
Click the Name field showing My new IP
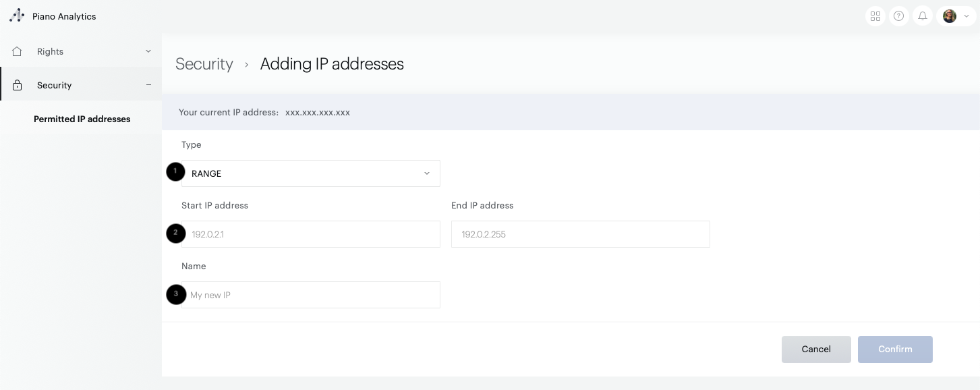click(310, 295)
